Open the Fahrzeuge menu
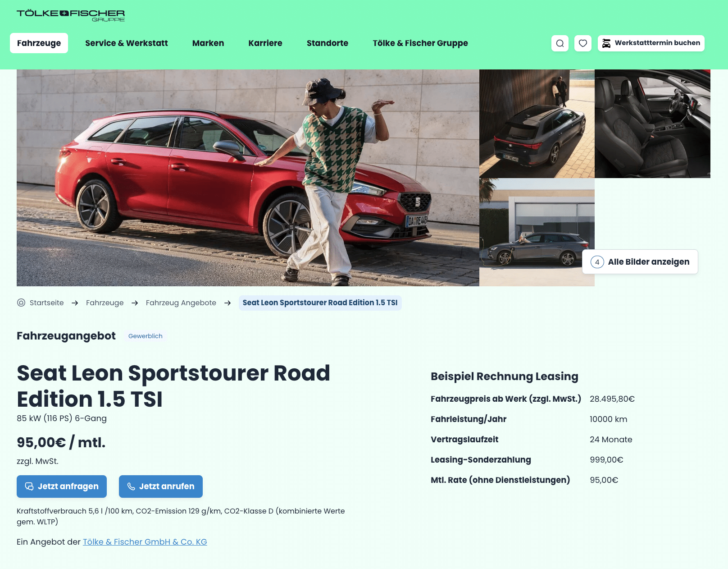This screenshot has height=569, width=728. click(x=39, y=43)
